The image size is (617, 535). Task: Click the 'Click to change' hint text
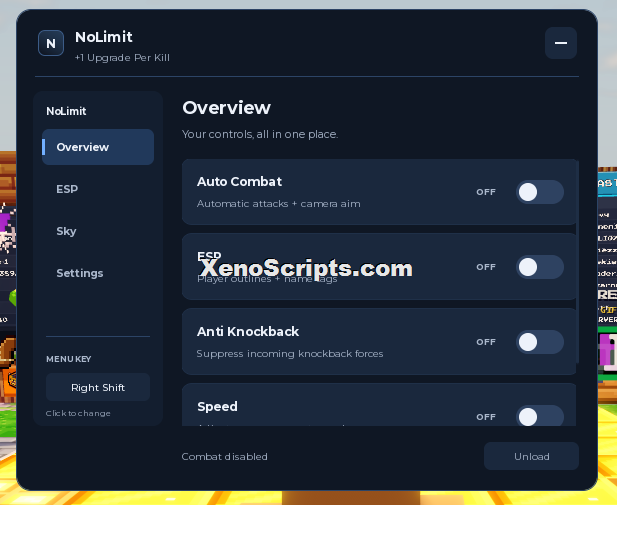click(78, 413)
